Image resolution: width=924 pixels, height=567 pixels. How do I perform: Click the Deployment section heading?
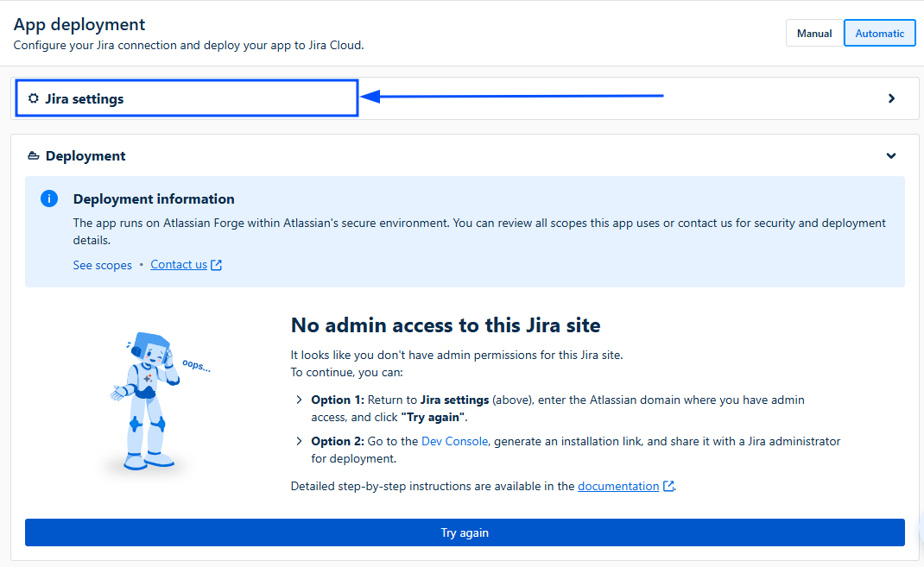[85, 156]
